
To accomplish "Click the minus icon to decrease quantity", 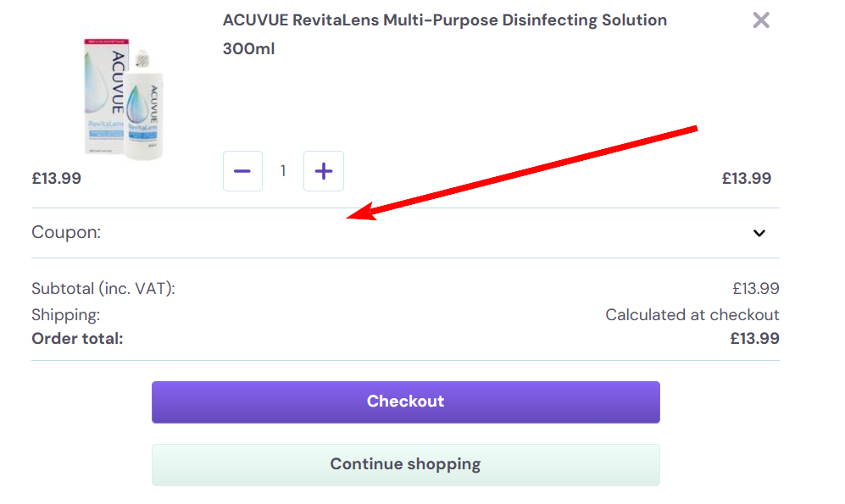I will click(x=242, y=170).
